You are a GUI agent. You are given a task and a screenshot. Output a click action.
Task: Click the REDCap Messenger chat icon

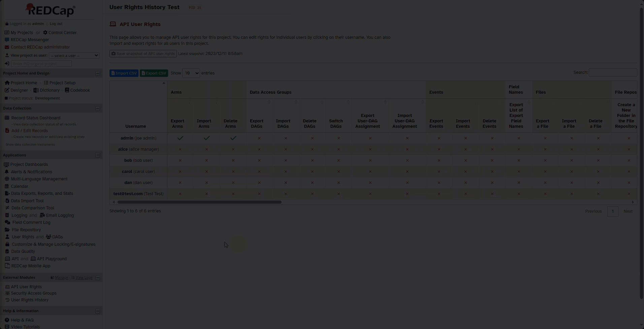pyautogui.click(x=7, y=40)
